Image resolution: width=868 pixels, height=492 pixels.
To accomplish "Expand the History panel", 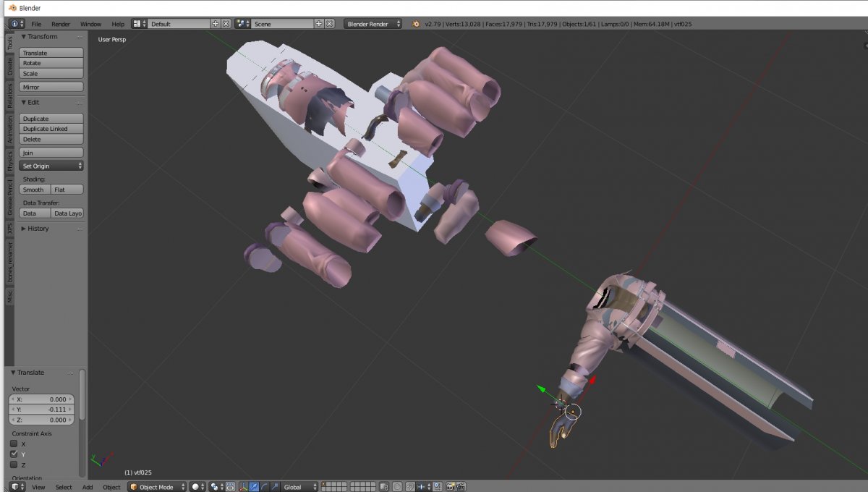I will (x=38, y=229).
